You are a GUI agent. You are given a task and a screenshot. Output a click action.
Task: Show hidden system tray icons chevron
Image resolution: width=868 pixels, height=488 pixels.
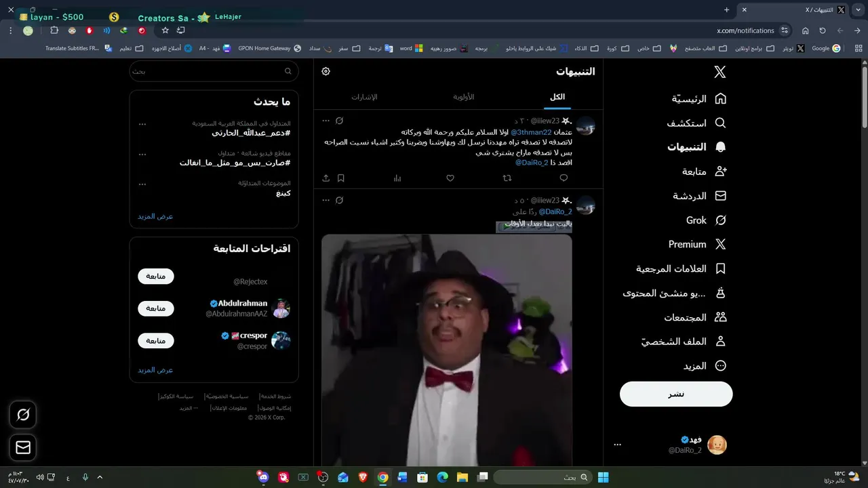[100, 477]
